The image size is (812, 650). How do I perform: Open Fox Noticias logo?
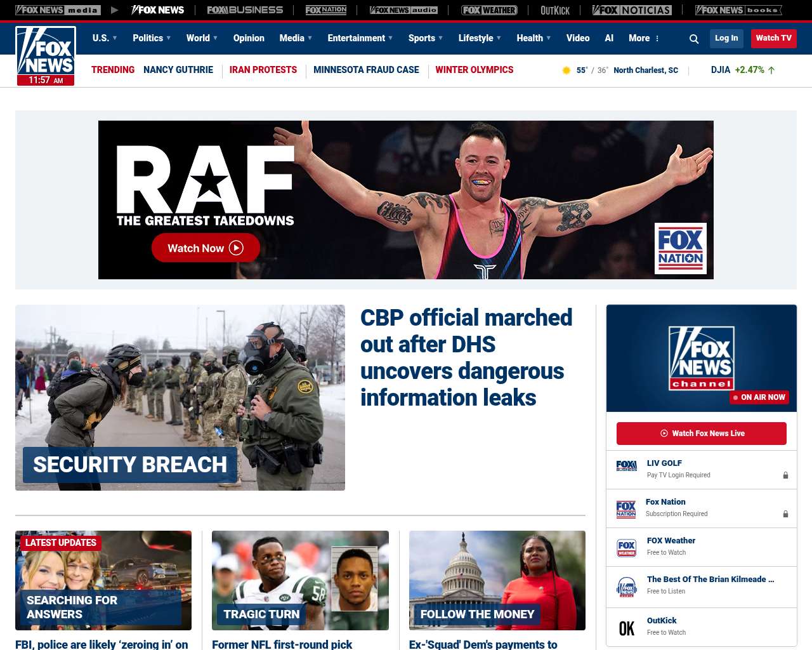pyautogui.click(x=632, y=10)
